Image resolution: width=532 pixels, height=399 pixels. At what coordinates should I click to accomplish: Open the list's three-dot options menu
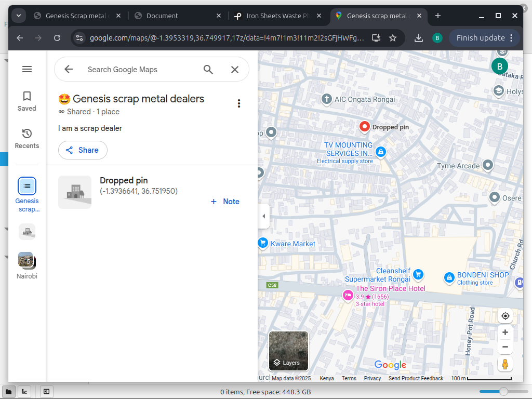pyautogui.click(x=239, y=103)
